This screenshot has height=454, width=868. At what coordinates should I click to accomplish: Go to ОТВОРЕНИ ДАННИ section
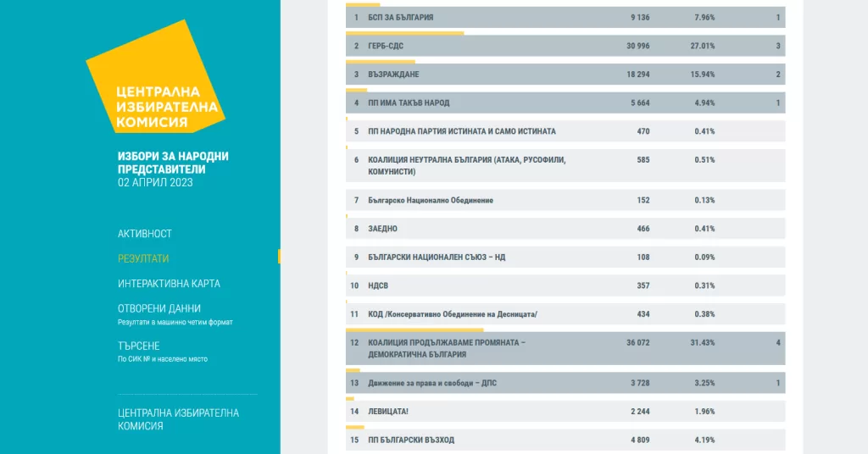[x=159, y=308]
